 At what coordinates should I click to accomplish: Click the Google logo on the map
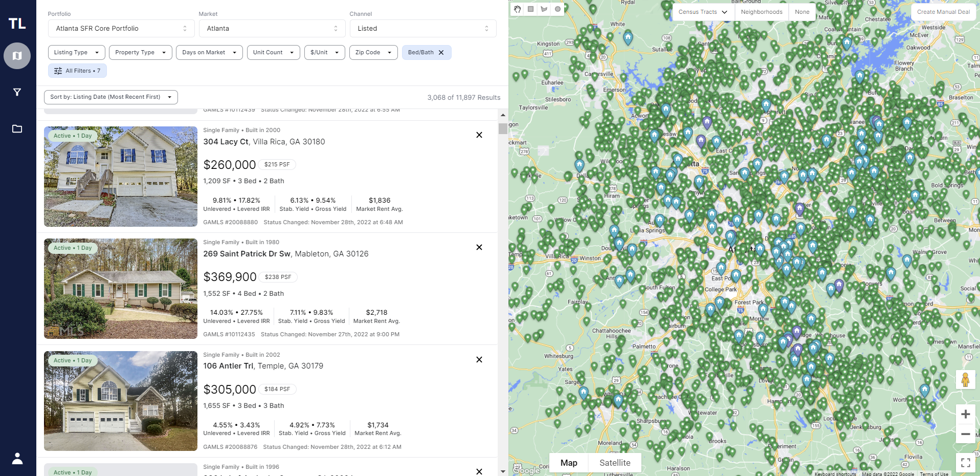(x=526, y=470)
